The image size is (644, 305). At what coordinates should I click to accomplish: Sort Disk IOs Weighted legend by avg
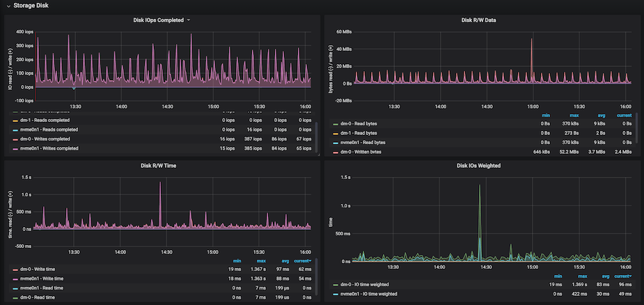(x=604, y=276)
